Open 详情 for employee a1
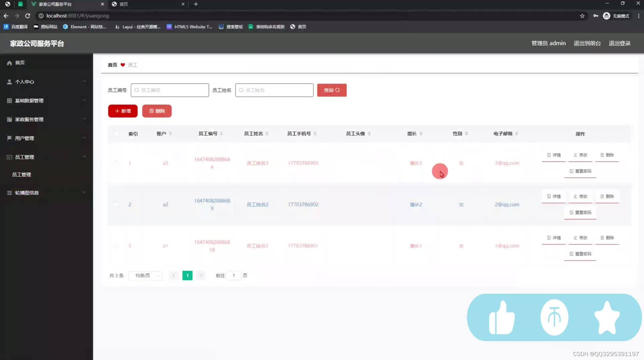 point(554,238)
